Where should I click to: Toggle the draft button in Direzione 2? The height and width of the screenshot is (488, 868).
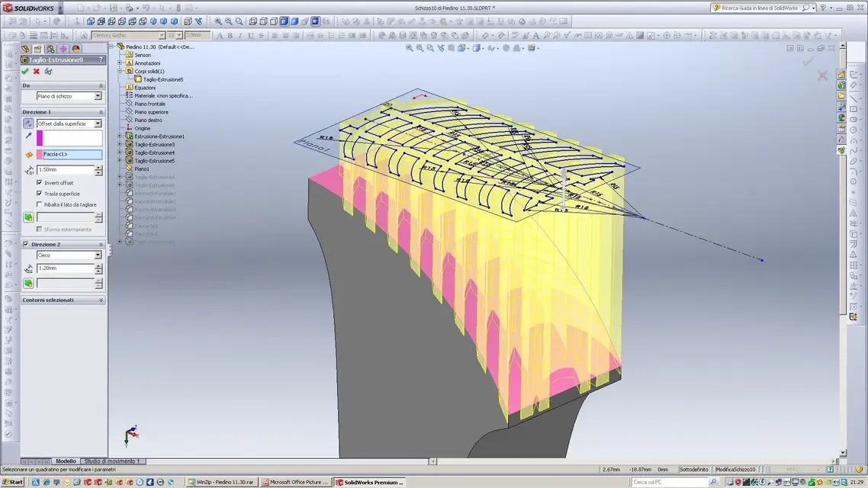click(x=28, y=284)
